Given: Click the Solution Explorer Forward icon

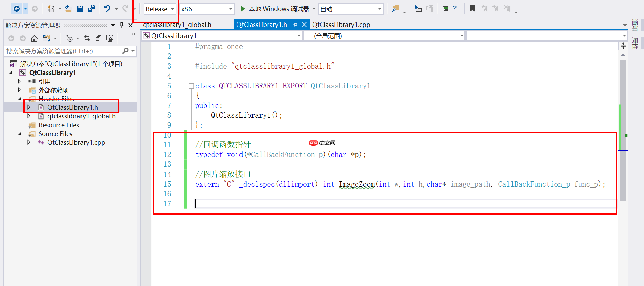Looking at the screenshot, I should [x=23, y=38].
